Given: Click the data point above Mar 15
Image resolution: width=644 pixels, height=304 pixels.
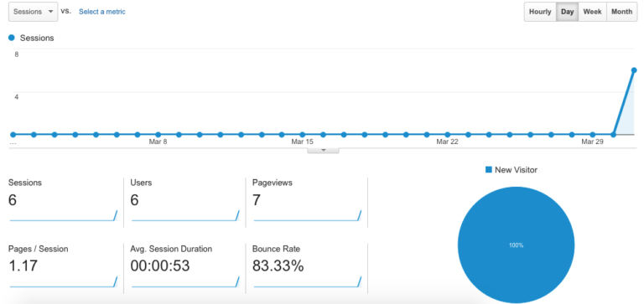Looking at the screenshot, I should pyautogui.click(x=302, y=134).
